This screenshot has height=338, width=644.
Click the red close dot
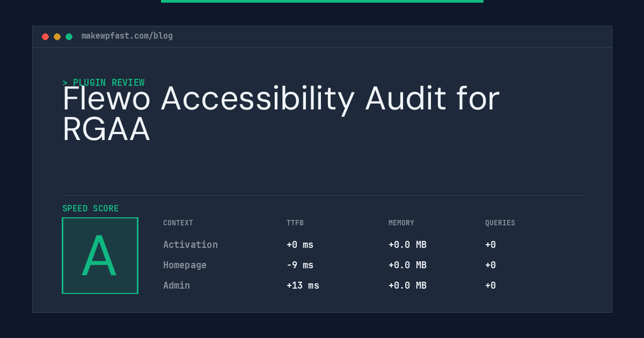pos(45,36)
